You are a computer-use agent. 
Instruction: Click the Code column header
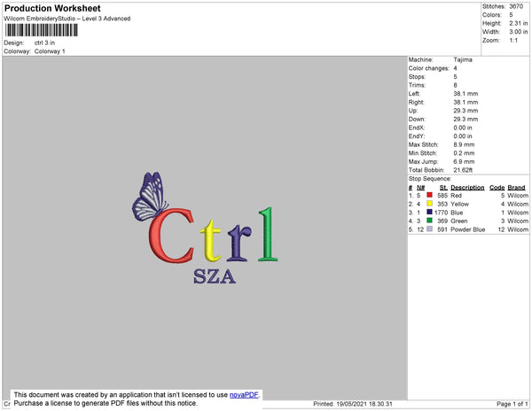tap(497, 188)
